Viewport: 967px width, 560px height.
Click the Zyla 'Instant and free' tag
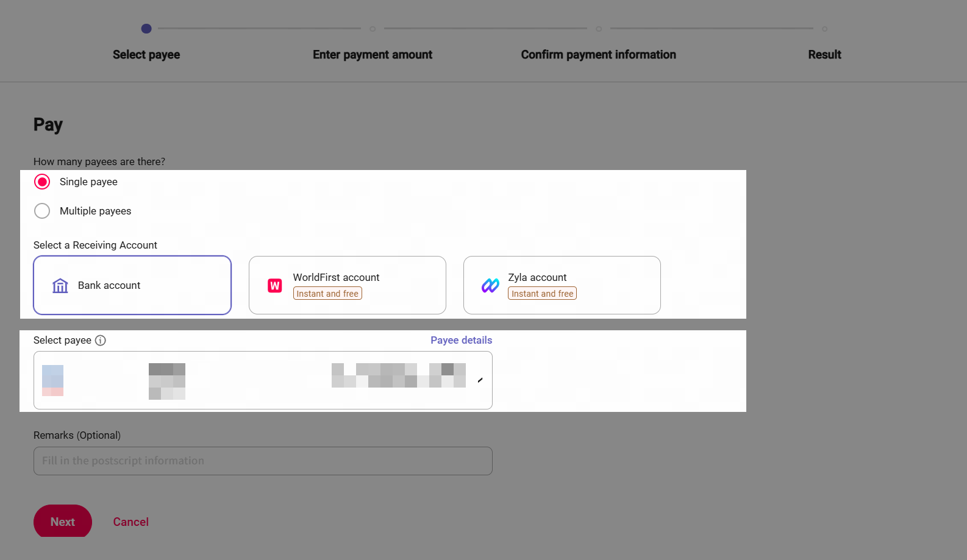coord(543,294)
